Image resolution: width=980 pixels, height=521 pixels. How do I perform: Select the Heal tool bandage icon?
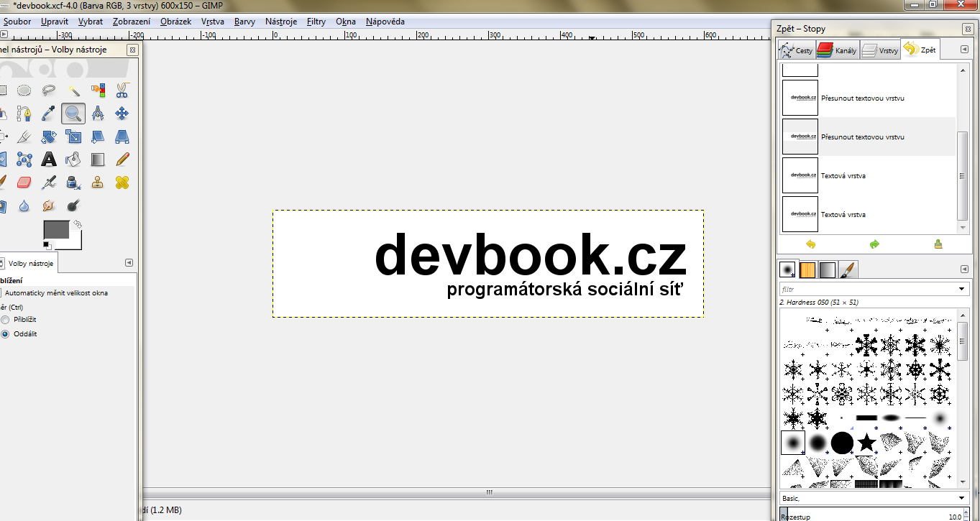point(122,182)
